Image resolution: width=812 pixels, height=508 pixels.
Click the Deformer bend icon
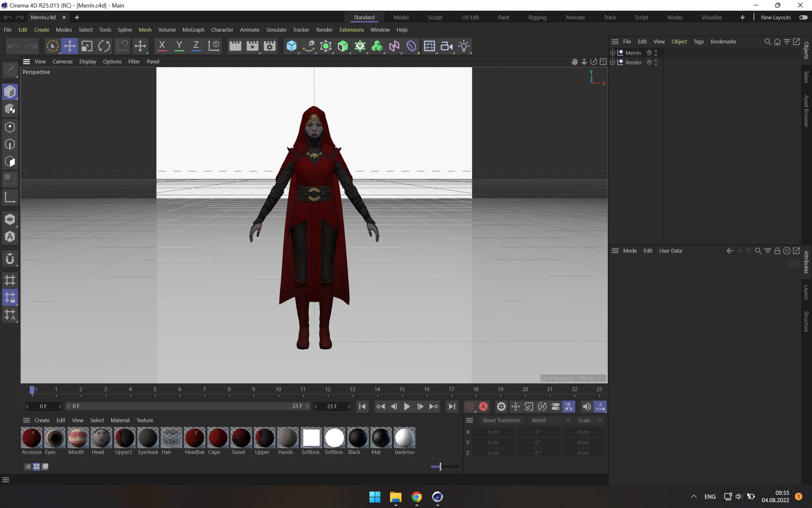coord(412,46)
